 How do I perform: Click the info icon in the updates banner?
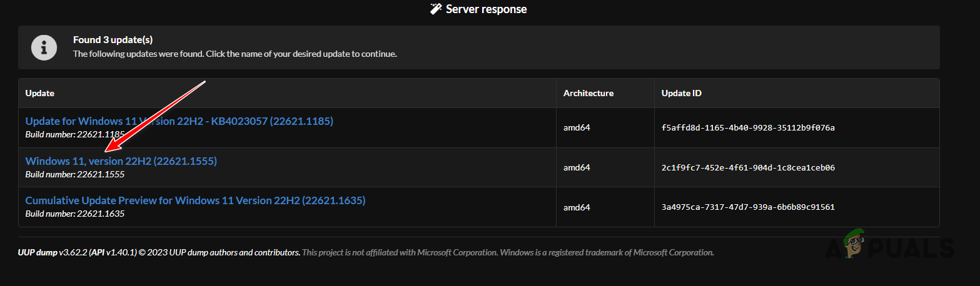43,47
